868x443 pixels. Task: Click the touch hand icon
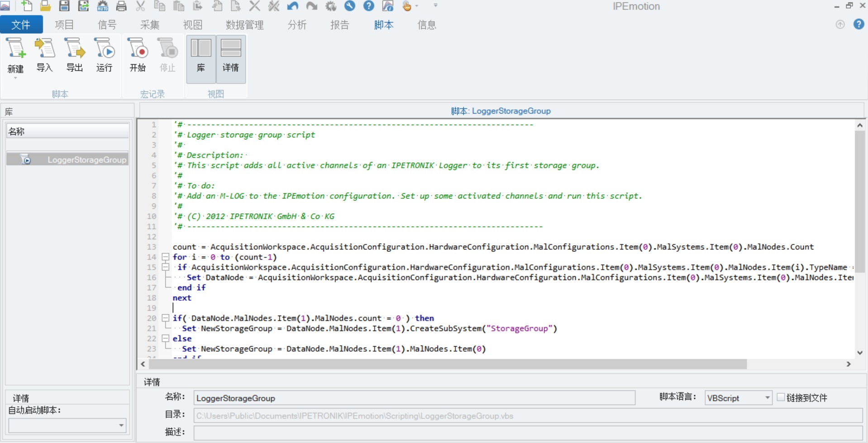point(407,6)
